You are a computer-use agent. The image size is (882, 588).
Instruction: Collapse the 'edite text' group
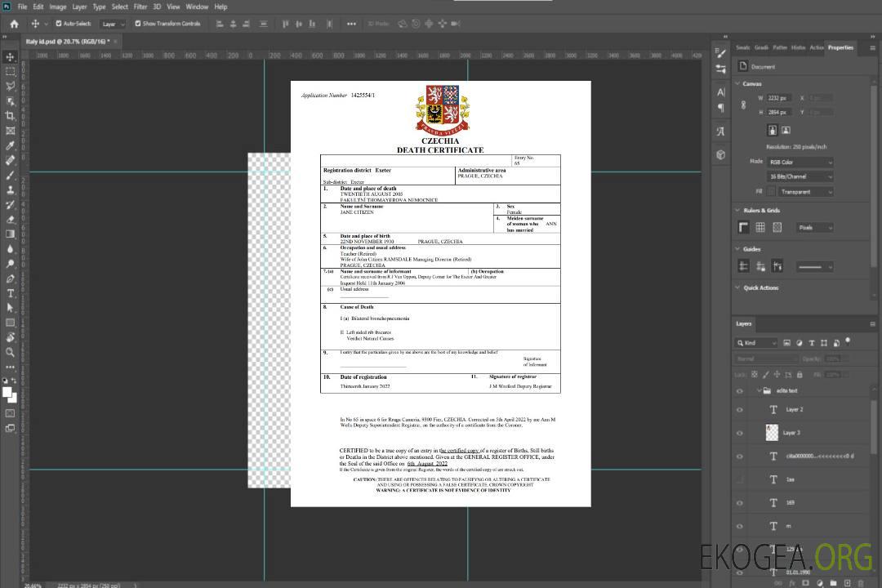pos(759,390)
